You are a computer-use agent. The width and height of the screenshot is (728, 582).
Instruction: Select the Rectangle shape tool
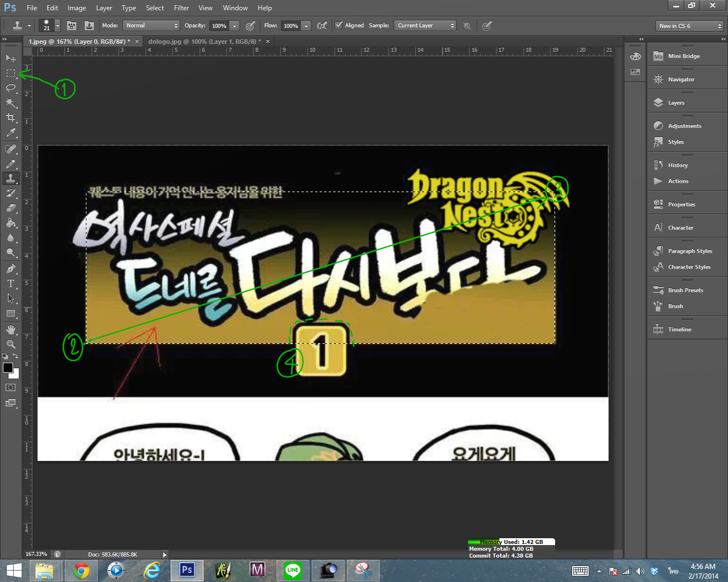11,313
